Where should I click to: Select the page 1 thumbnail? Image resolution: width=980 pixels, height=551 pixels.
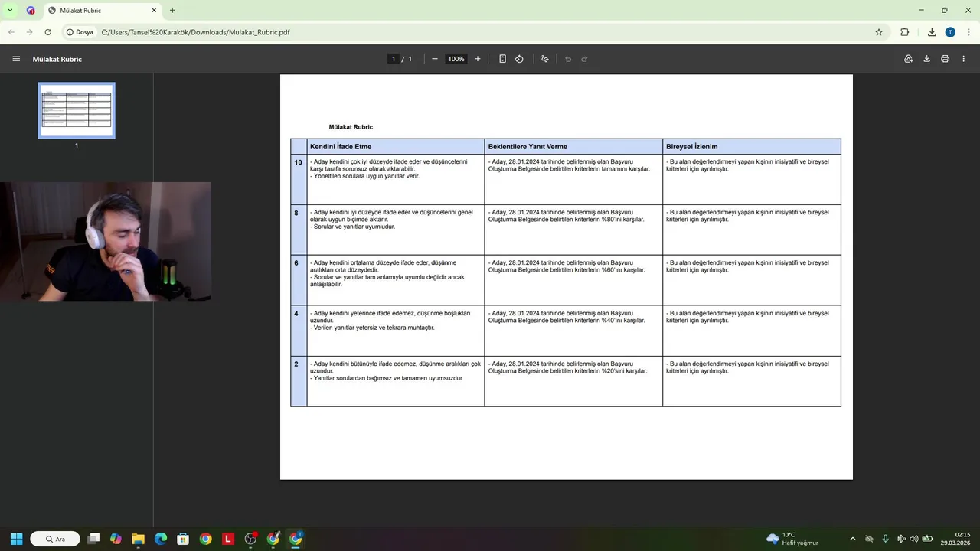pos(77,110)
